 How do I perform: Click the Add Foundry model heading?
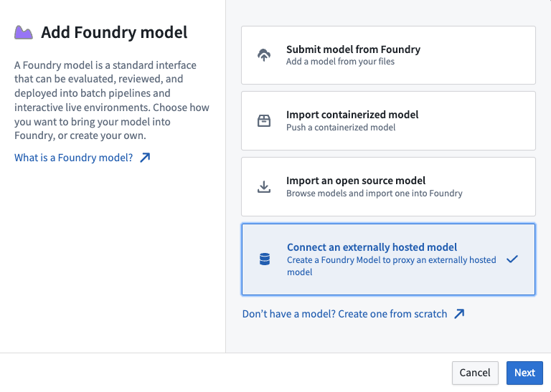(x=114, y=32)
